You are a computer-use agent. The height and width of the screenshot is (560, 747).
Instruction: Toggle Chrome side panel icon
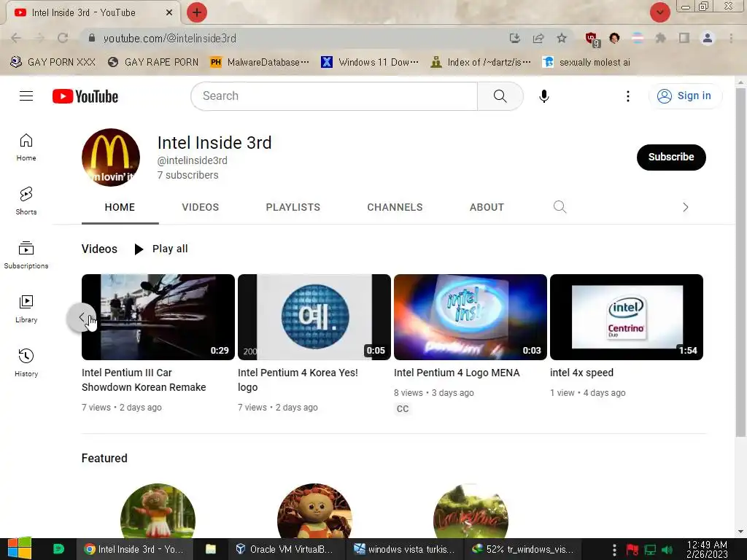click(684, 38)
